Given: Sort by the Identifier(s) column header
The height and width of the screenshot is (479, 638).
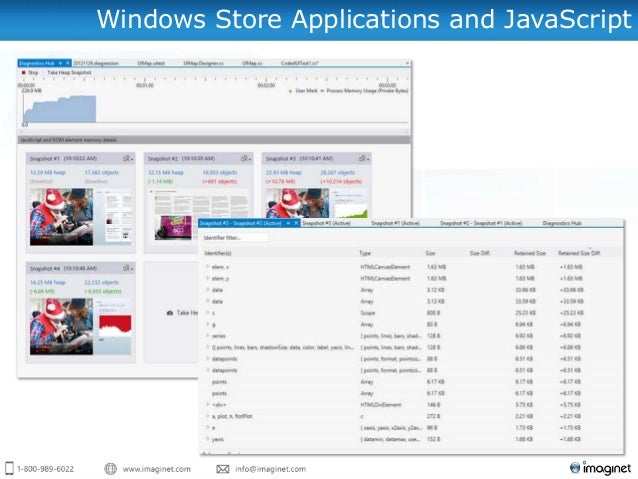Looking at the screenshot, I should pyautogui.click(x=218, y=253).
